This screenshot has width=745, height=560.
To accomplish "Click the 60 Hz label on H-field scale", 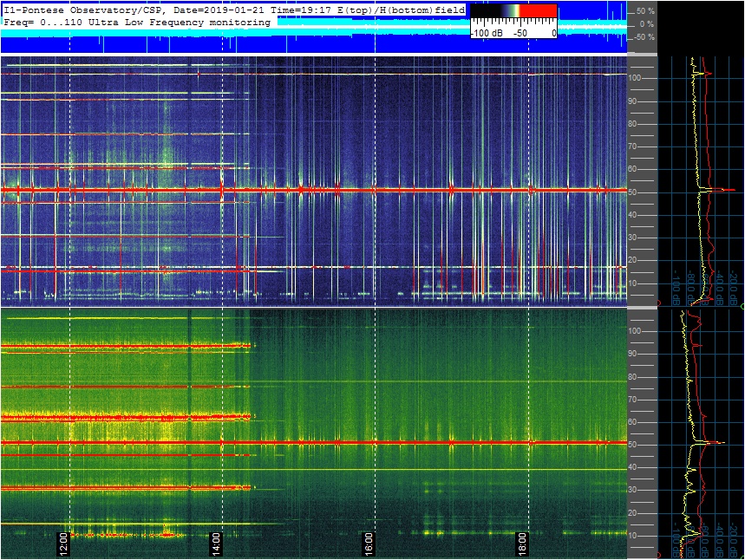I will [632, 422].
